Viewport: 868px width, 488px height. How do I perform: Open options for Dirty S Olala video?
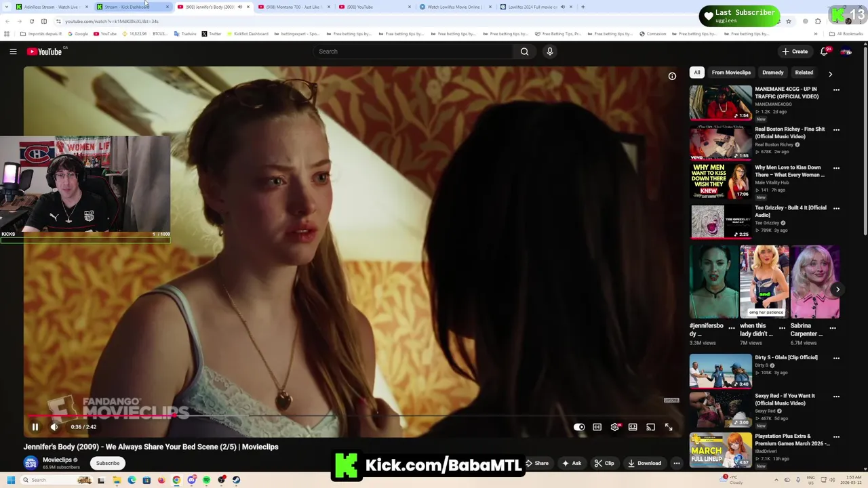836,358
